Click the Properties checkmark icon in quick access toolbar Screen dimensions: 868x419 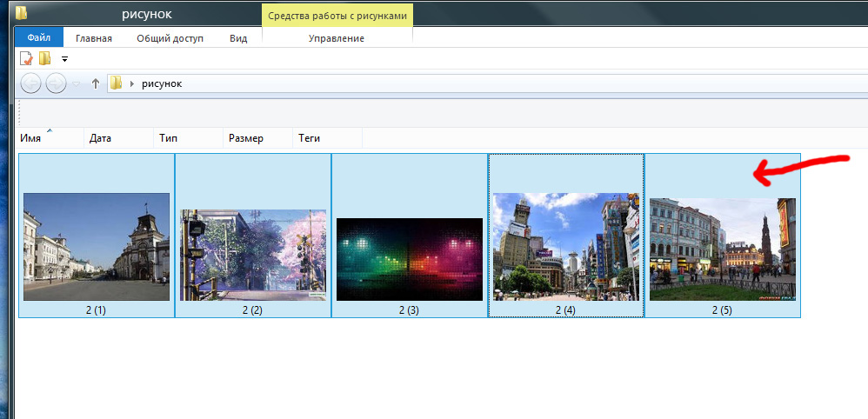point(26,58)
